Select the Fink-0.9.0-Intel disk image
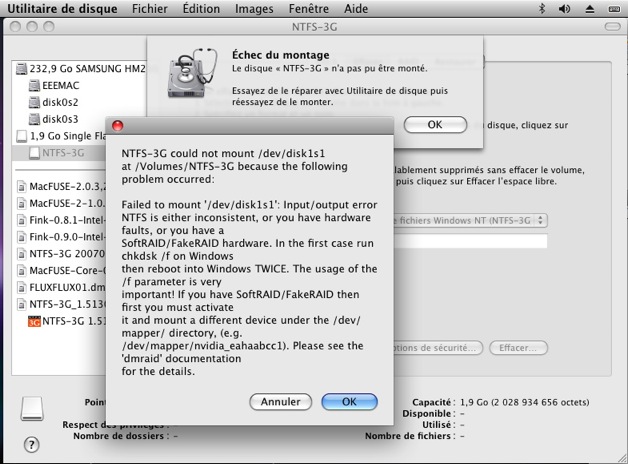Viewport: 628px width, 464px height. pos(61,237)
